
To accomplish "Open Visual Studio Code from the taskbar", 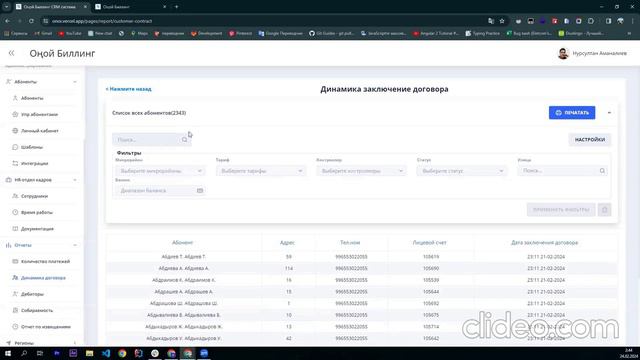I will [x=106, y=353].
